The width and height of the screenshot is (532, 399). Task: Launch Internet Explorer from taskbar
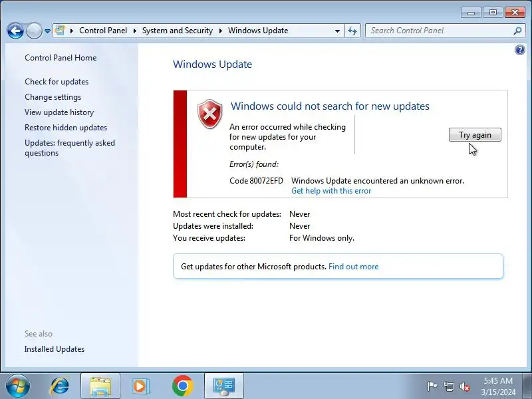pos(60,386)
